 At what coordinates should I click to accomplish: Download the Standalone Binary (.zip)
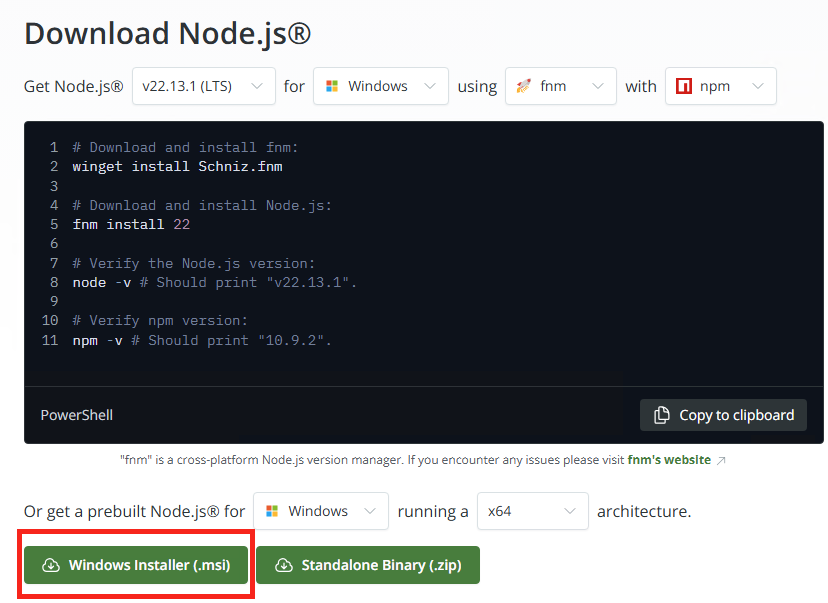(x=368, y=565)
